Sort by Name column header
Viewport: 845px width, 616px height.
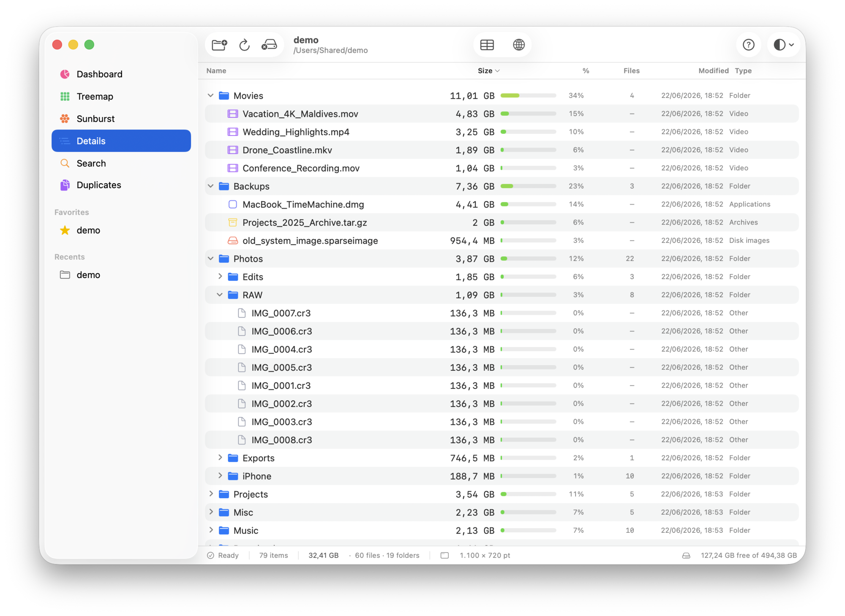click(x=216, y=71)
